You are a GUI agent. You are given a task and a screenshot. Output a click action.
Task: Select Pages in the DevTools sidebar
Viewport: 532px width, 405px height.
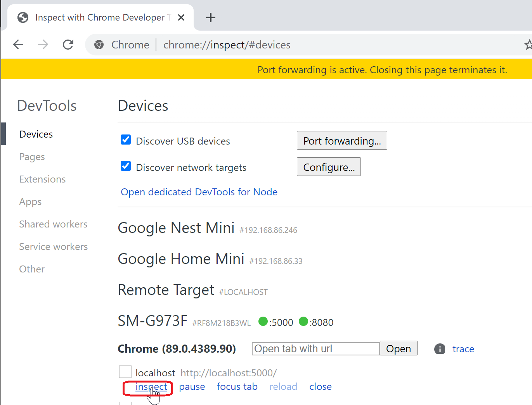click(32, 157)
